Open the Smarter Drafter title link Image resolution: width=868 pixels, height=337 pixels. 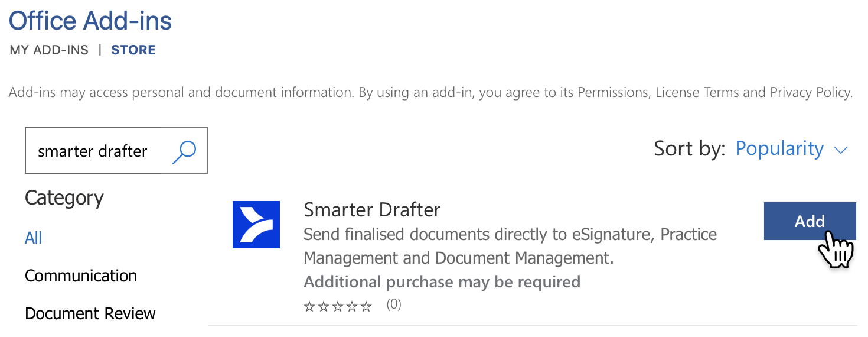(x=372, y=210)
